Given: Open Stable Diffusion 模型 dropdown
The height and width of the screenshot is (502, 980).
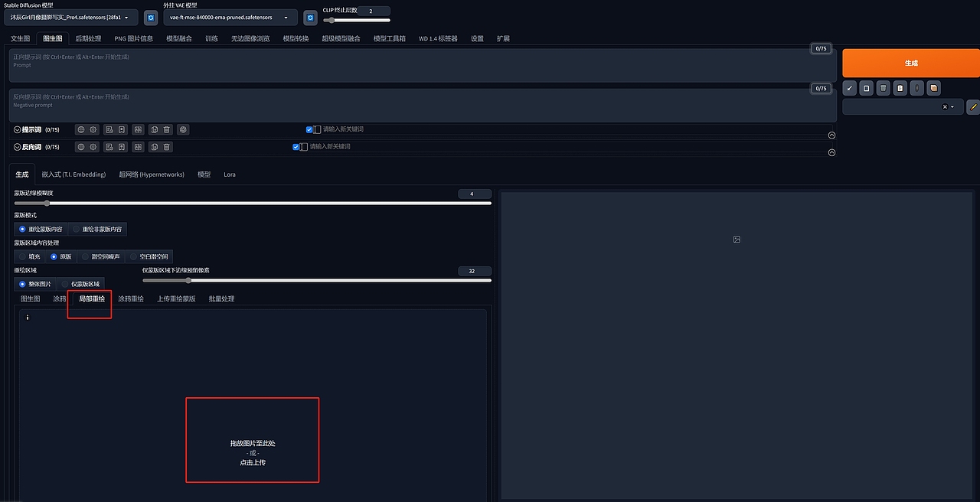Looking at the screenshot, I should click(71, 17).
